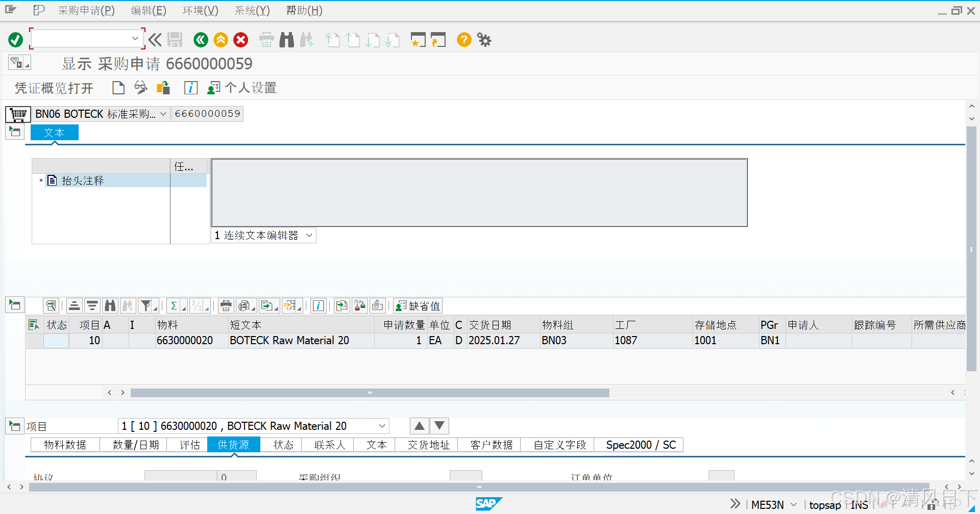Screen dimensions: 980x514
Task: Open the gear Customize layout icon
Action: [x=484, y=40]
